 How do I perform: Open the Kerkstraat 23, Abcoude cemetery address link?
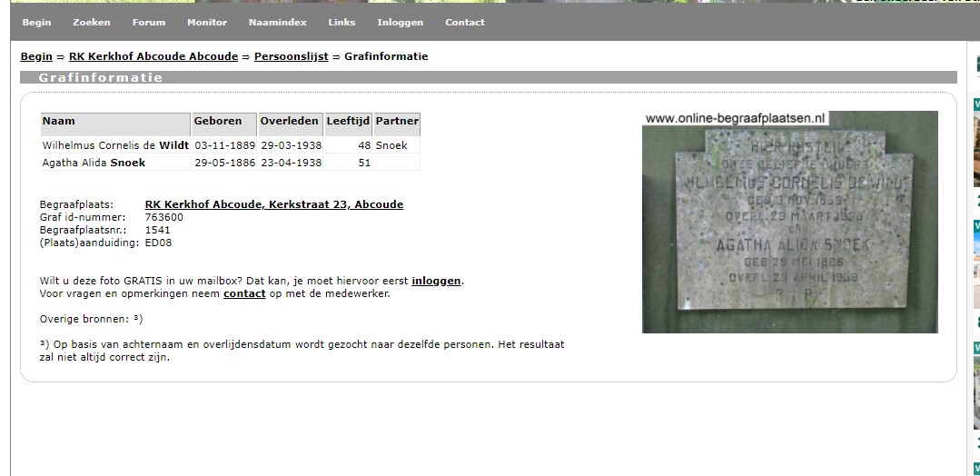tap(273, 204)
